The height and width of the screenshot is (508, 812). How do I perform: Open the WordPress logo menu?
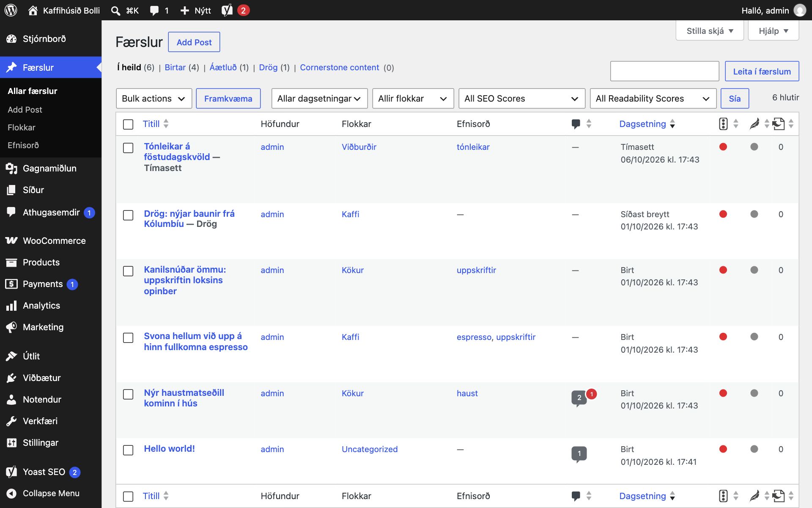tap(11, 10)
